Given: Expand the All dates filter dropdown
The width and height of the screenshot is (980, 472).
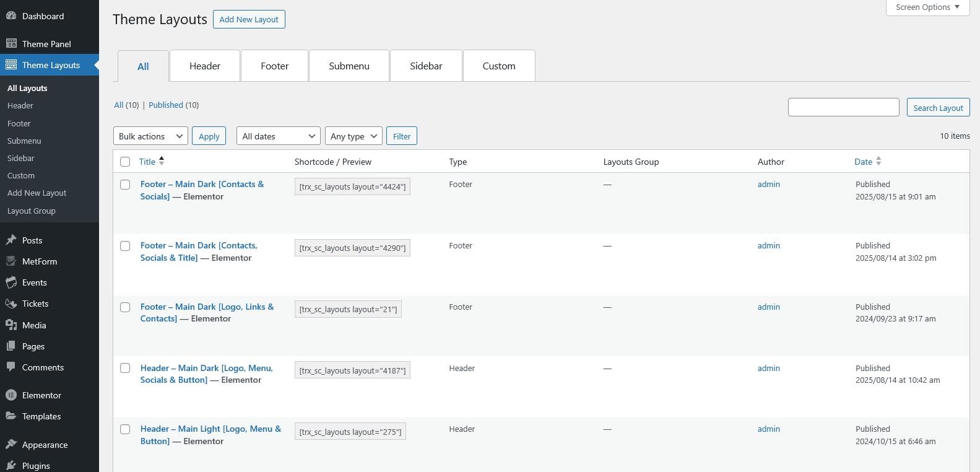Looking at the screenshot, I should pyautogui.click(x=278, y=136).
